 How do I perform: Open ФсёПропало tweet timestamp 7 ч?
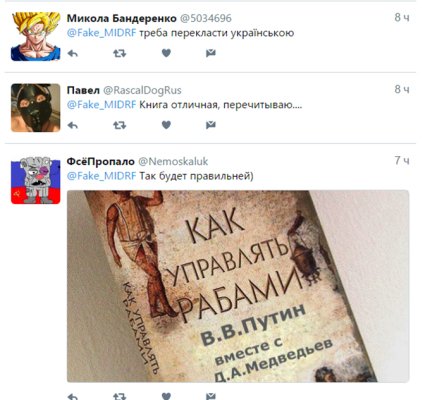402,161
